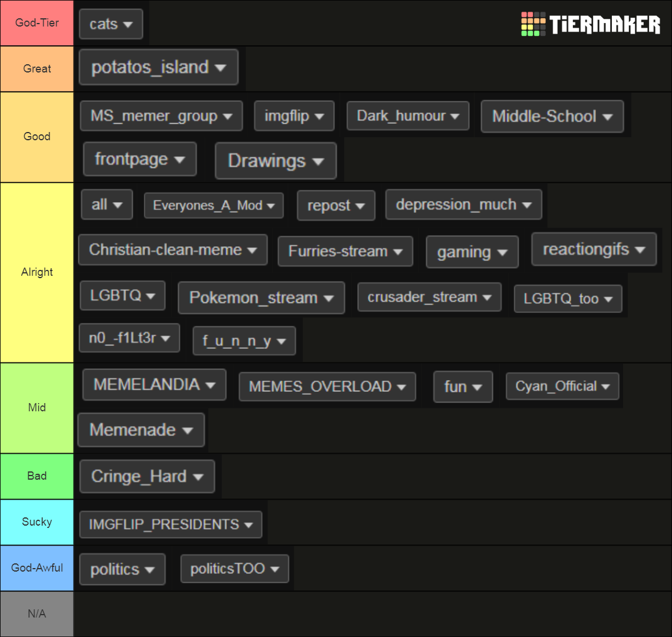
Task: Select the Good tier label
Action: pyautogui.click(x=37, y=137)
